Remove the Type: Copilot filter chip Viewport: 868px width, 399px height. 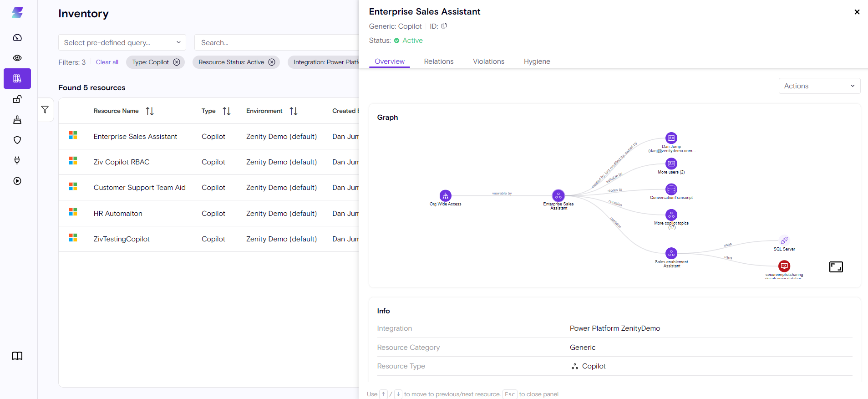tap(177, 62)
